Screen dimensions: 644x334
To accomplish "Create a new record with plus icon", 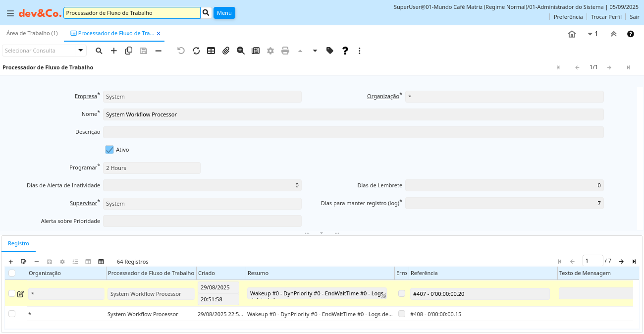I will [114, 51].
